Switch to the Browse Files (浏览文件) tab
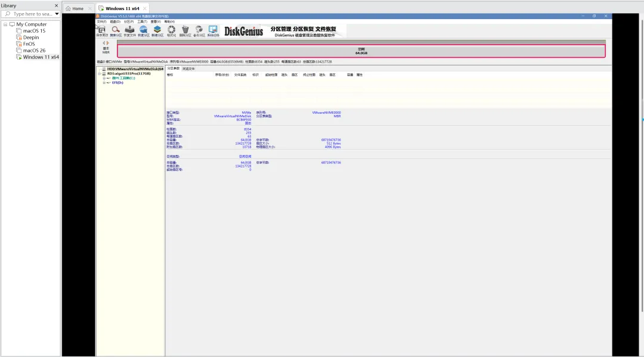 pyautogui.click(x=188, y=69)
